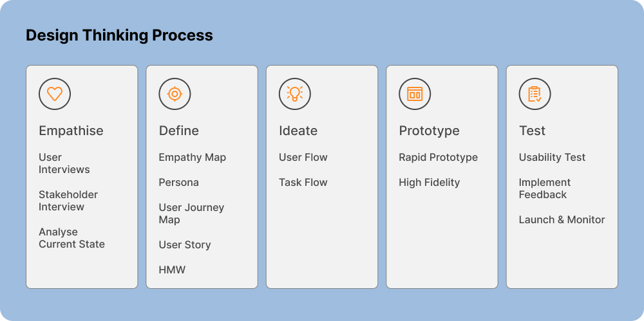Click Launch & Monitor in Test card
Image resolution: width=644 pixels, height=321 pixels.
point(562,220)
